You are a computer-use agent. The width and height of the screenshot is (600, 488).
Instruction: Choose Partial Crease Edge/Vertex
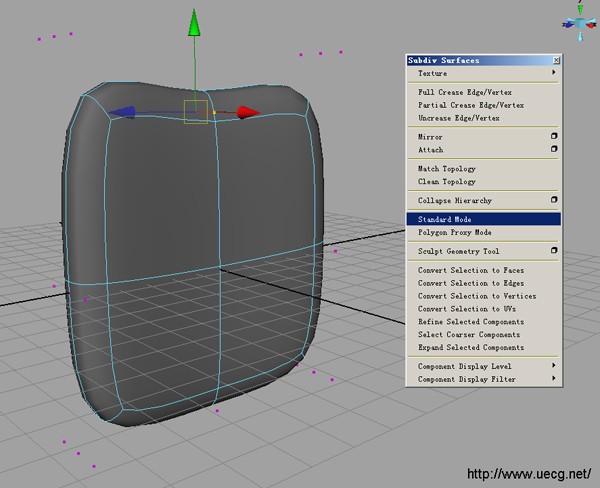click(484, 105)
